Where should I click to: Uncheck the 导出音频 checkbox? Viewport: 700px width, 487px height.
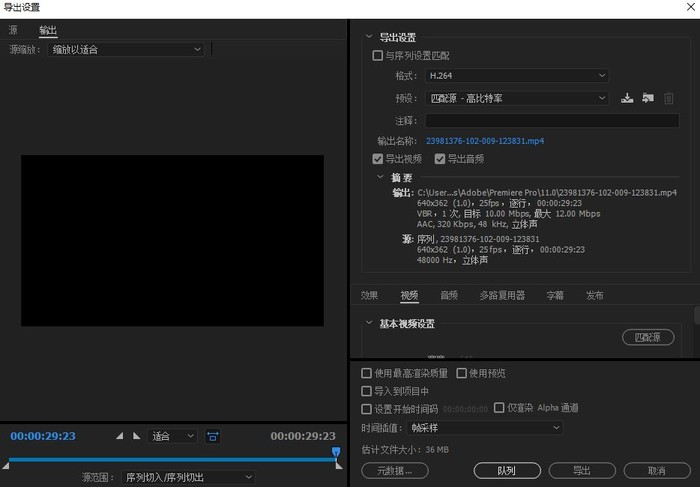tap(439, 159)
